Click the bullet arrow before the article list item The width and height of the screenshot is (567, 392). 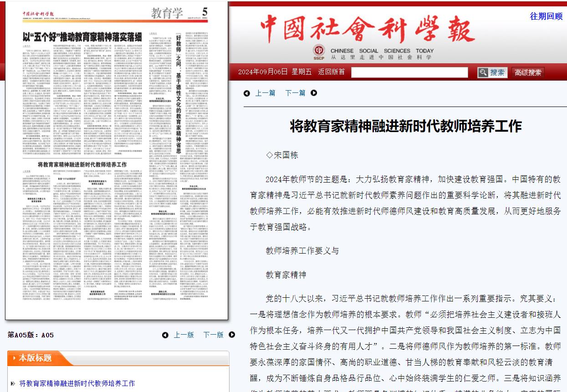click(13, 383)
